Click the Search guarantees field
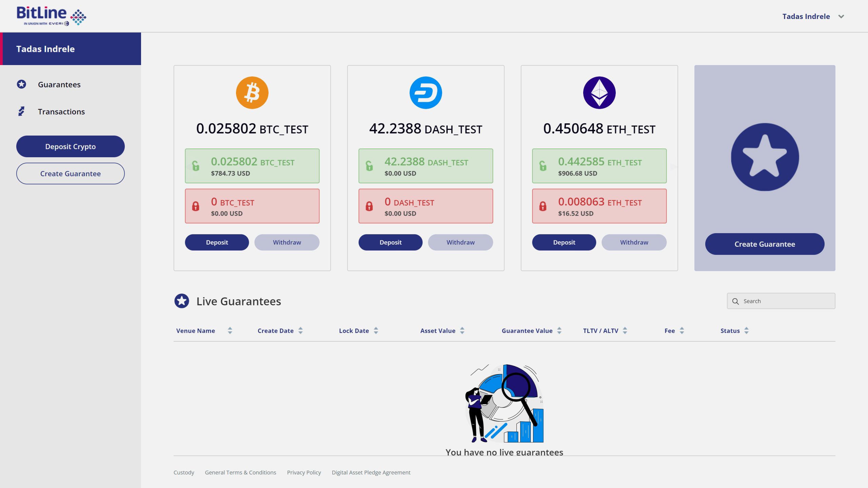This screenshot has width=868, height=488. 781,301
